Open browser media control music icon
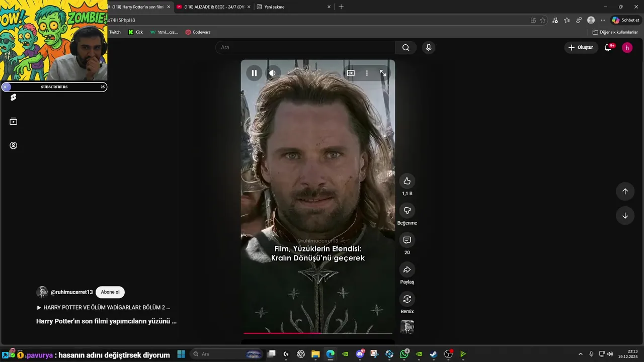Viewport: 644px width, 362px height. [x=555, y=20]
